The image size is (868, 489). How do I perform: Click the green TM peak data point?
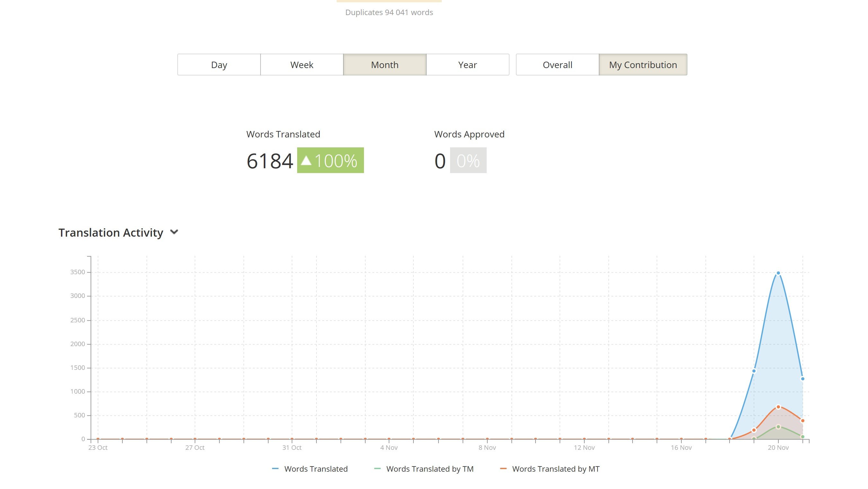(x=778, y=427)
